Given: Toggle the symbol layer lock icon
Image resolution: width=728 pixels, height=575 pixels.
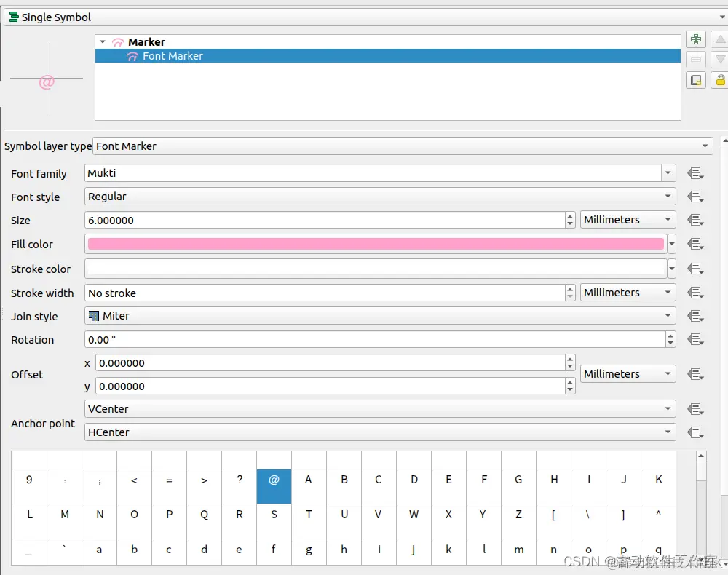Looking at the screenshot, I should pos(720,80).
